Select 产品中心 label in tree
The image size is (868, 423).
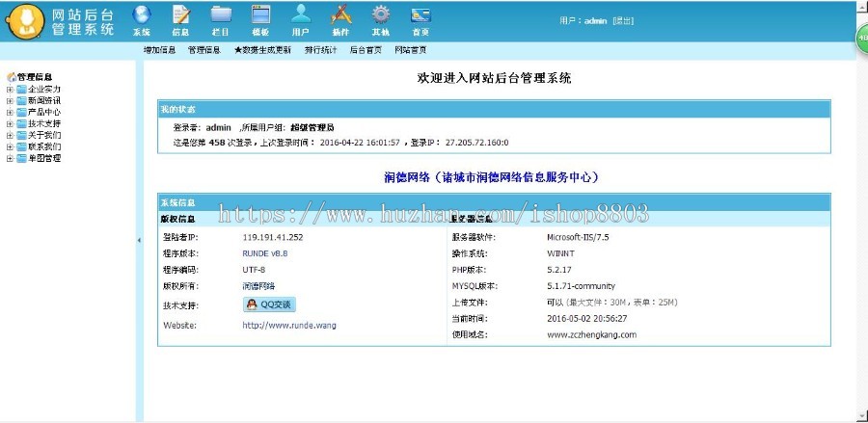point(44,112)
